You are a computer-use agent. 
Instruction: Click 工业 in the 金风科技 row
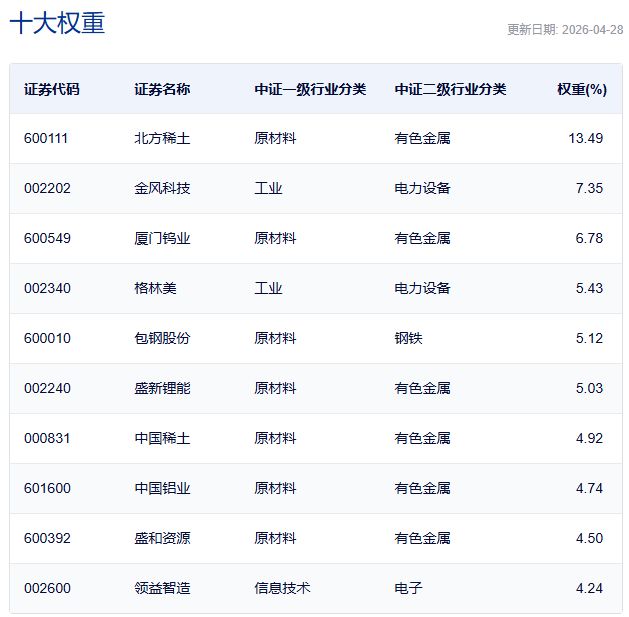click(x=268, y=188)
